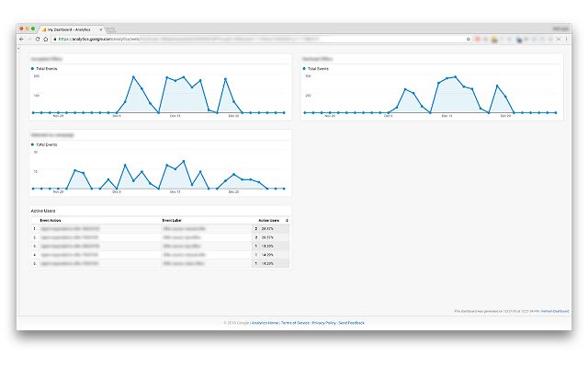Select table row numbered 3.
The image size is (588, 368).
point(161,246)
